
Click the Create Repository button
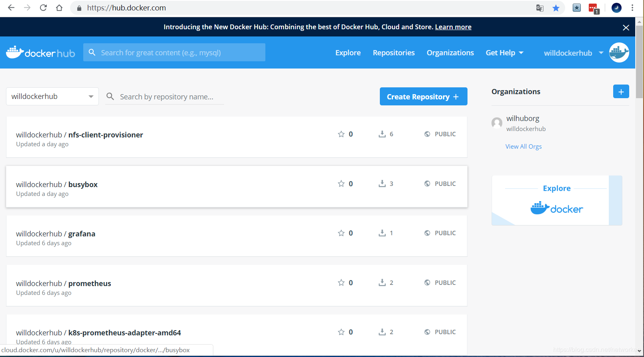(423, 97)
